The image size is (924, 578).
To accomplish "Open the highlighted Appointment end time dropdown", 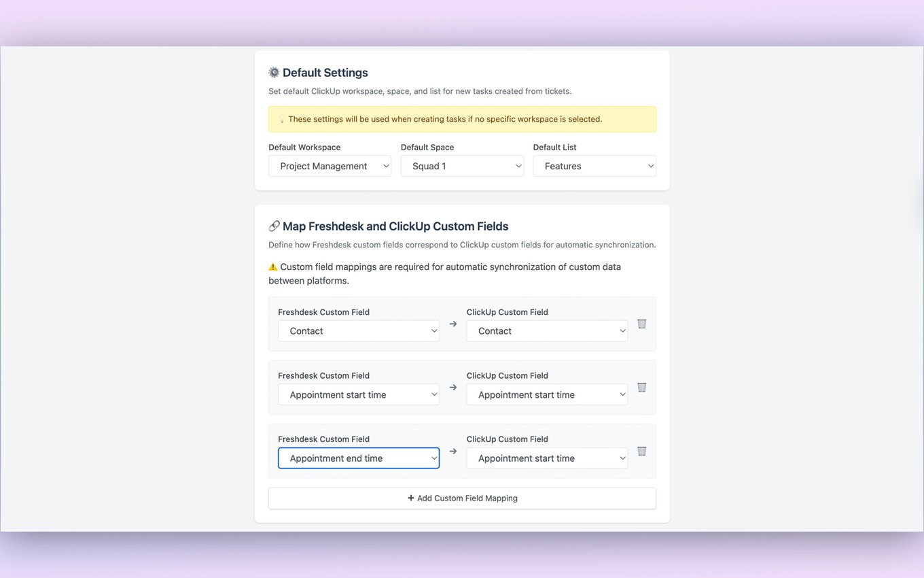I will pyautogui.click(x=358, y=458).
